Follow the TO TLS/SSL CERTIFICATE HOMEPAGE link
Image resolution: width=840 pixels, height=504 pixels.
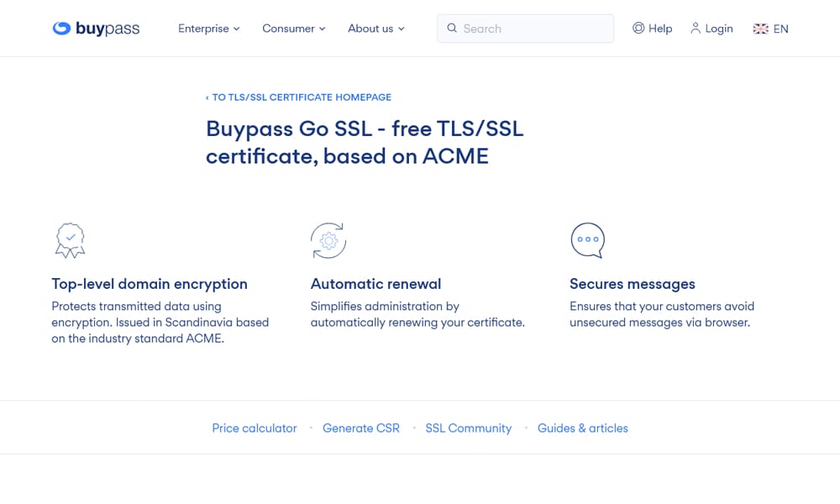[298, 97]
